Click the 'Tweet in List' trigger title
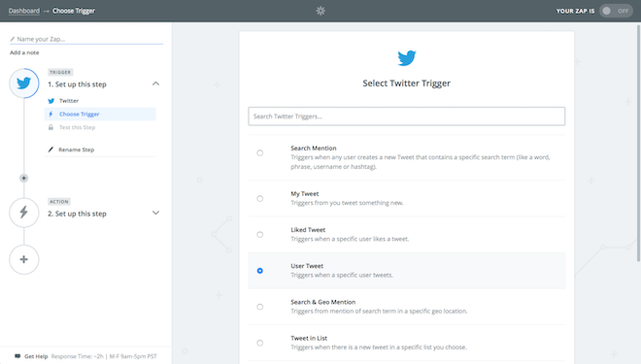 point(309,338)
